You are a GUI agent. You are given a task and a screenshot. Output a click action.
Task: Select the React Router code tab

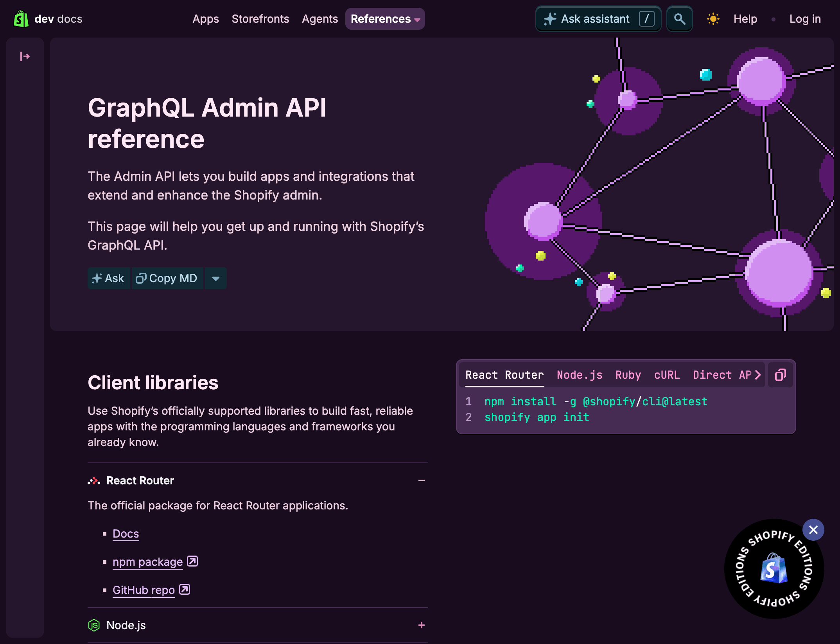504,375
